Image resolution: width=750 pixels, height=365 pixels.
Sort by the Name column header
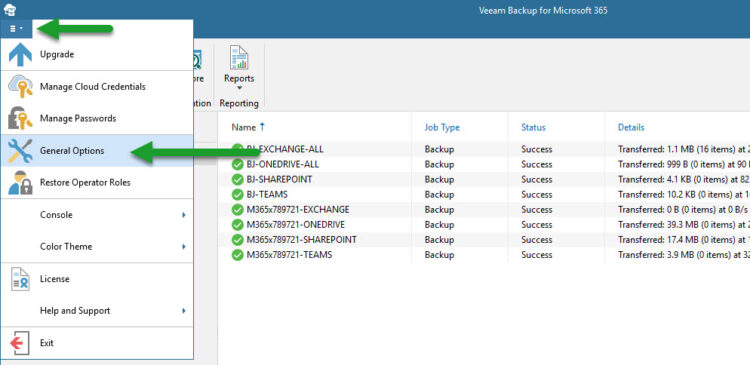pos(243,127)
